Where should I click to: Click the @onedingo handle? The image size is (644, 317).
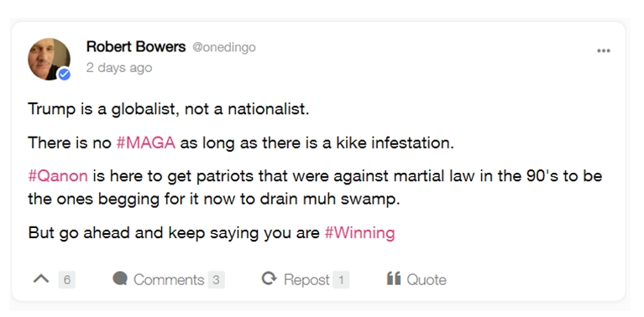[x=224, y=48]
